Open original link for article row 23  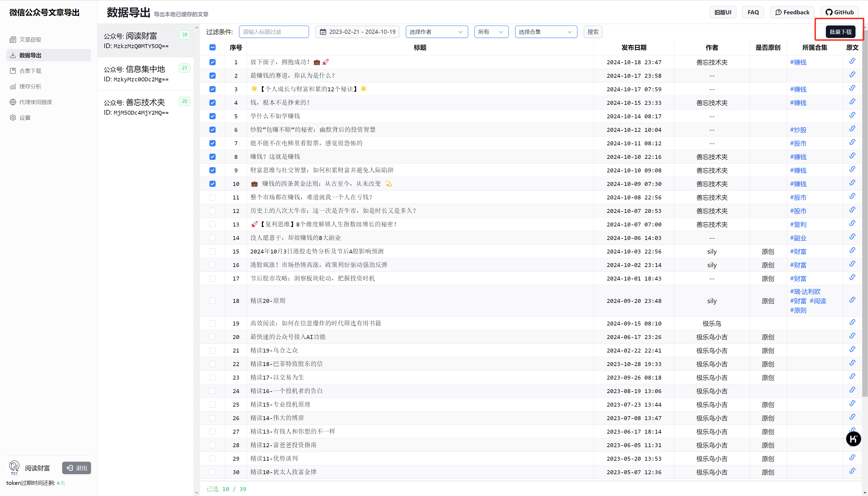[852, 377]
